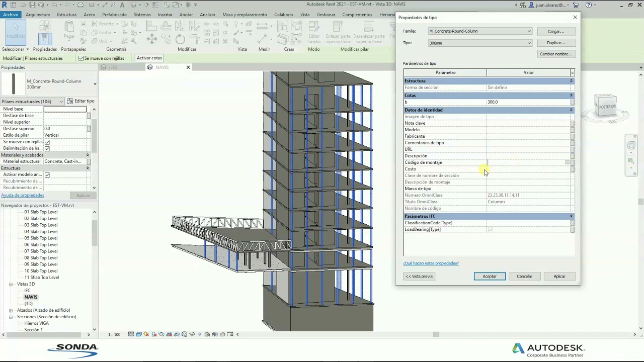Click the Help question mark icon in title bar
Viewport: 644px width, 362px height.
[x=589, y=5]
